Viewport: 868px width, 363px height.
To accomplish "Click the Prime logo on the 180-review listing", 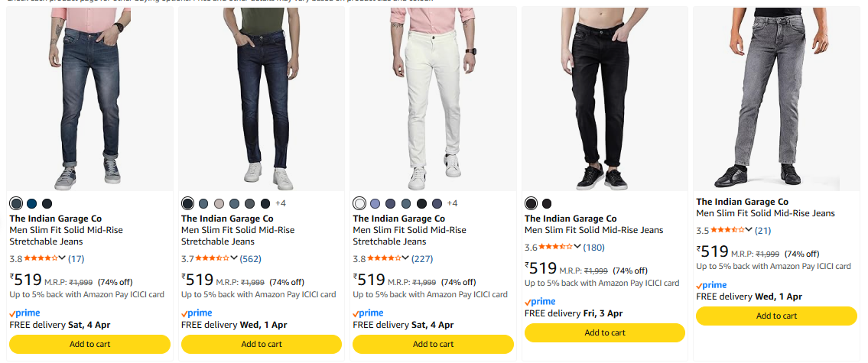I will pyautogui.click(x=540, y=301).
